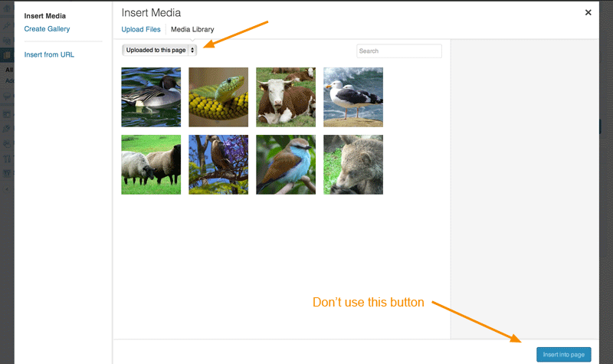
Task: Switch to the Media Library tab
Action: (192, 29)
